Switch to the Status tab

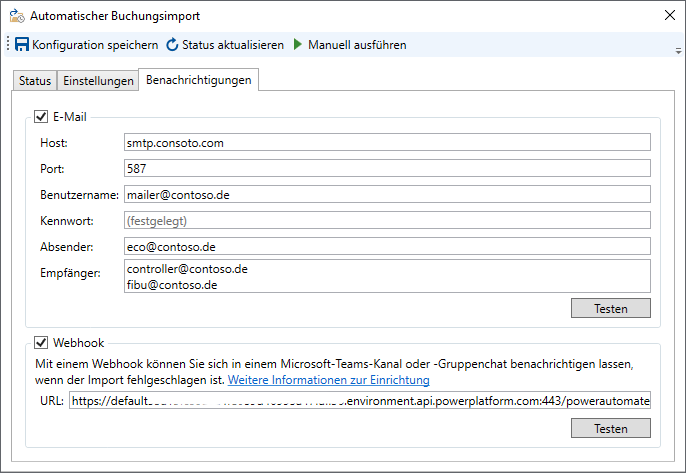(35, 81)
